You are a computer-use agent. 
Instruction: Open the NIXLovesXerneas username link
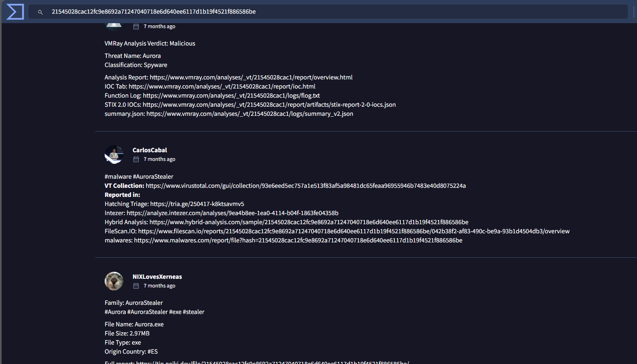point(157,277)
